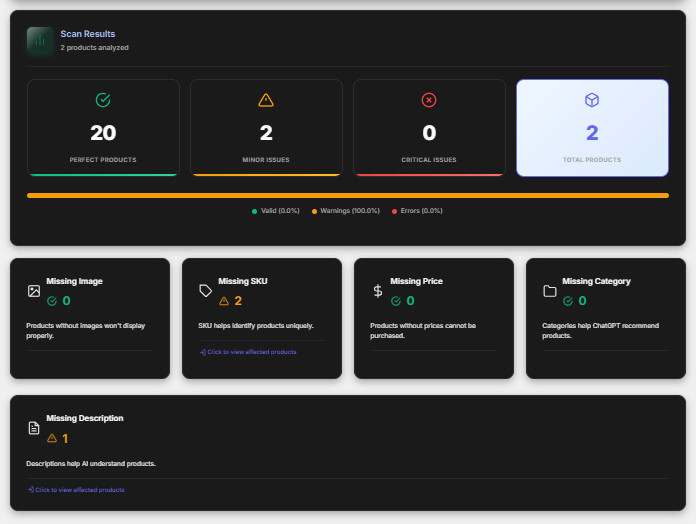Click the arrow icon in Missing Description's view link

31,490
